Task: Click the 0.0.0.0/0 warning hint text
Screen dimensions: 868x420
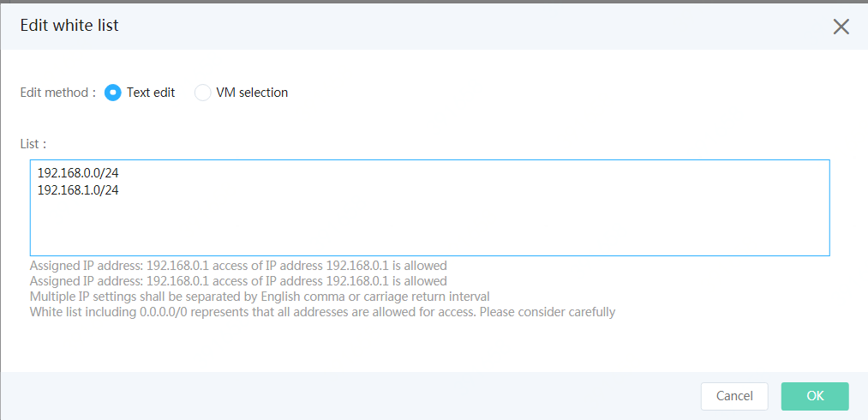Action: click(323, 312)
